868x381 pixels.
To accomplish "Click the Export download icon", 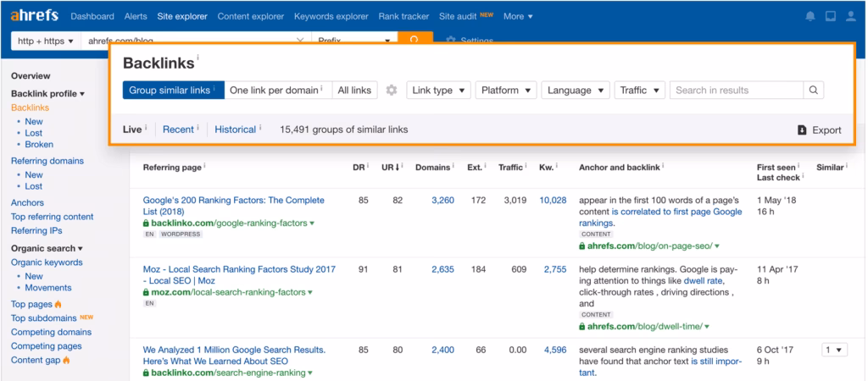I will pyautogui.click(x=802, y=130).
